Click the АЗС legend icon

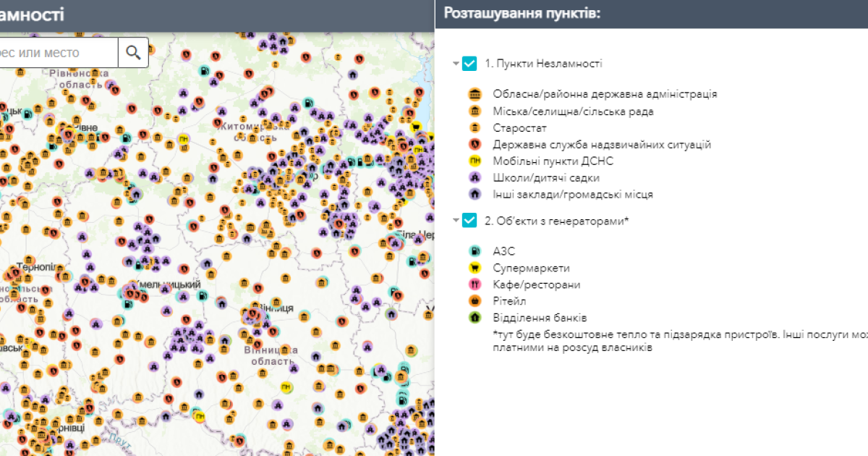[x=475, y=251]
